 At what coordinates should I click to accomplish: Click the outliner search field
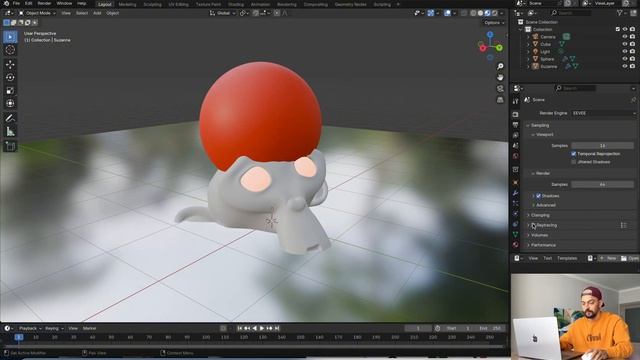pos(571,13)
